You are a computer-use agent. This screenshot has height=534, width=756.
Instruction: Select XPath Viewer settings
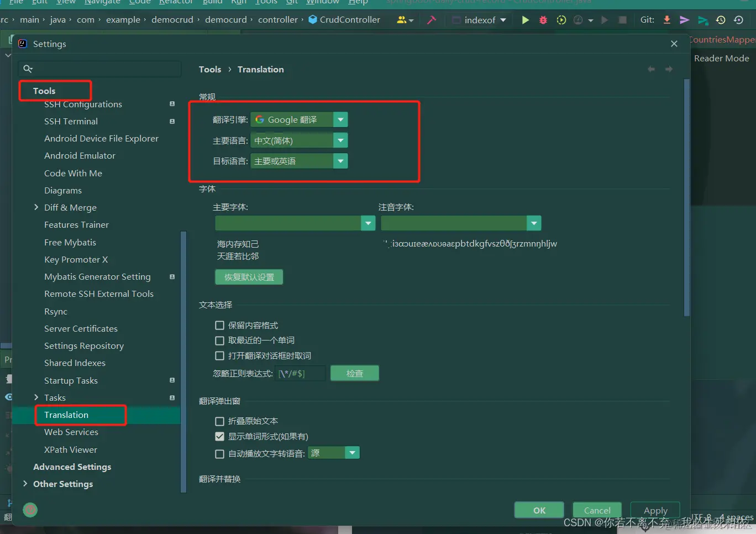pyautogui.click(x=71, y=449)
